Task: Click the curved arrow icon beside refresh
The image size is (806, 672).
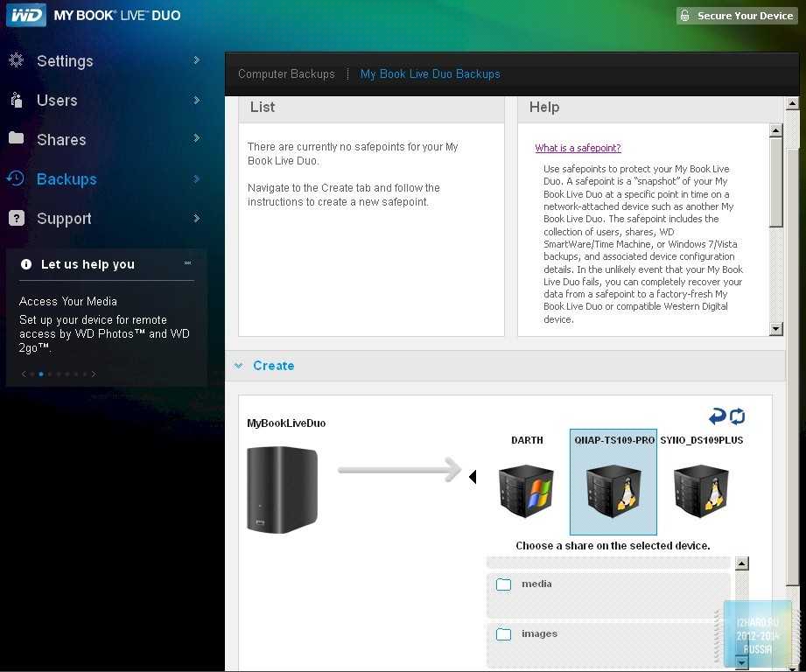Action: pos(718,416)
